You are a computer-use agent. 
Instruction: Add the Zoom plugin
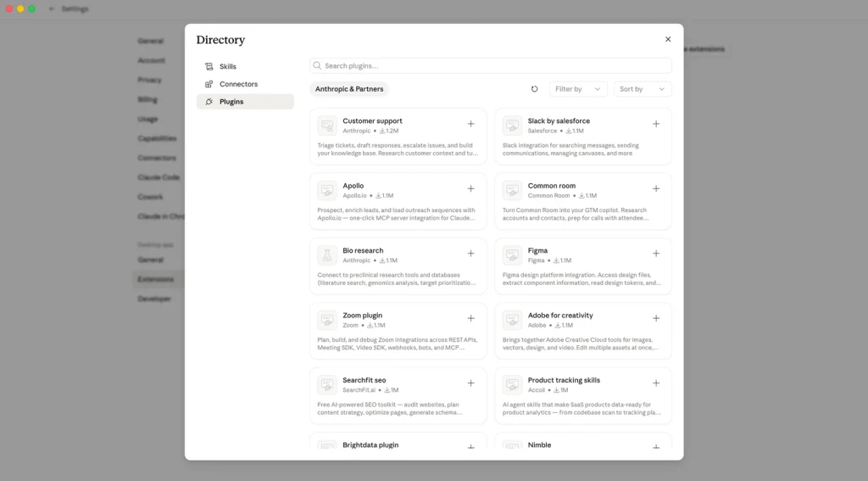click(470, 319)
